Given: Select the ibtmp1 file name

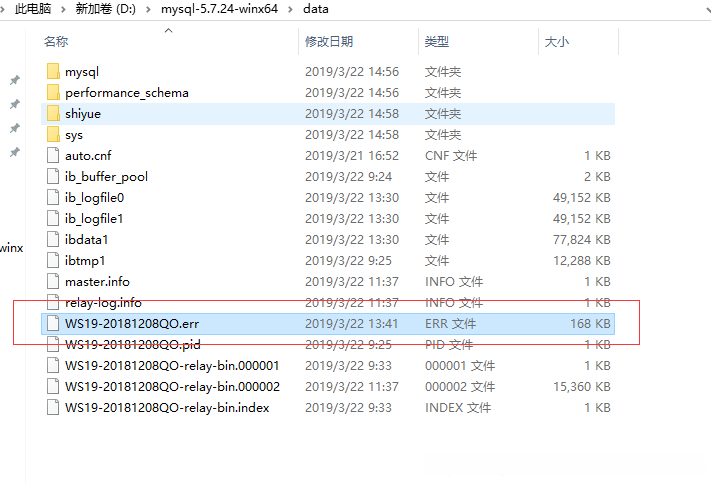Looking at the screenshot, I should (85, 261).
